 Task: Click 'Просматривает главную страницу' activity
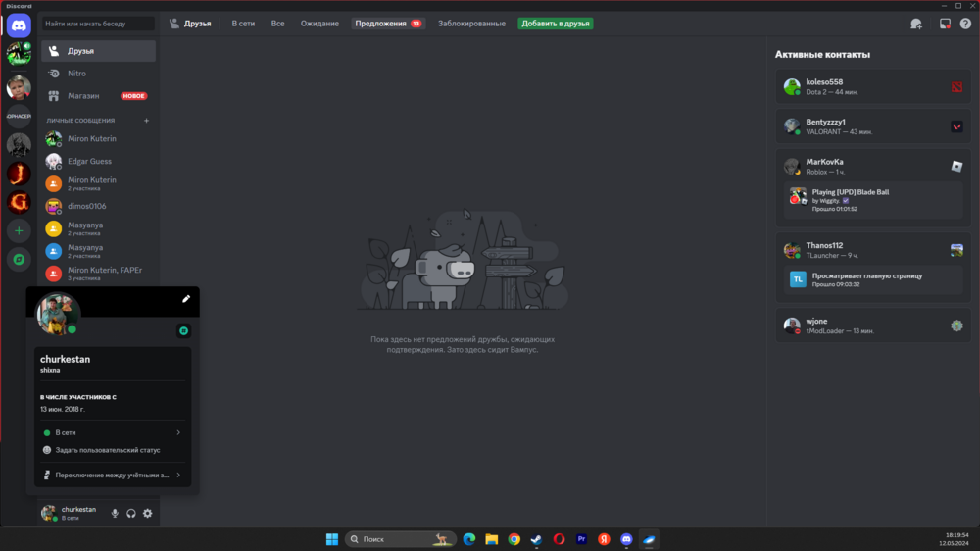point(873,279)
